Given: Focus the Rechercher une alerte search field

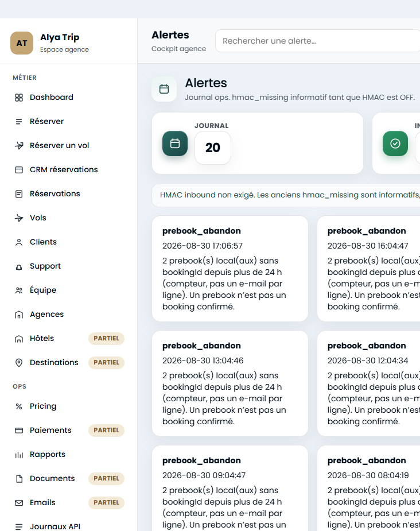Looking at the screenshot, I should [317, 41].
